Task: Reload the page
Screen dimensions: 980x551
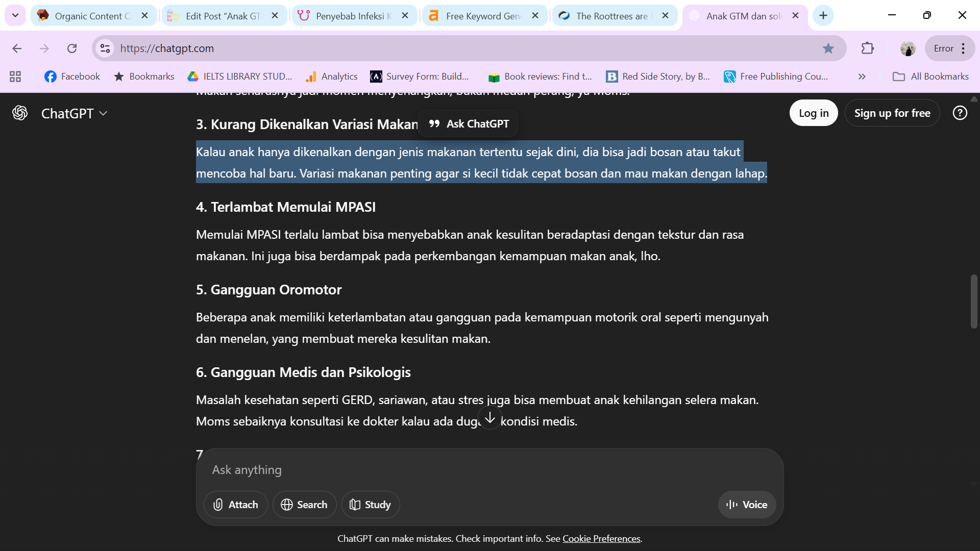Action: [72, 48]
